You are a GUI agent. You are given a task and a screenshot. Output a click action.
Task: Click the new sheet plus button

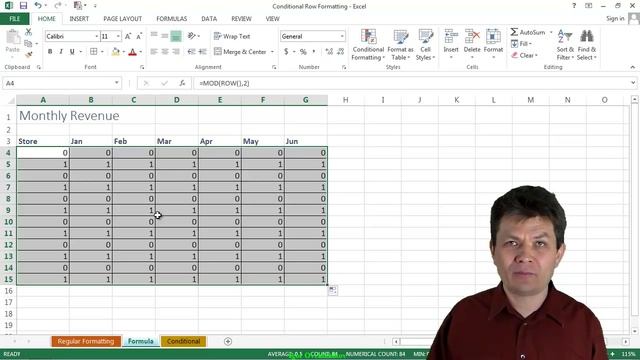[228, 341]
